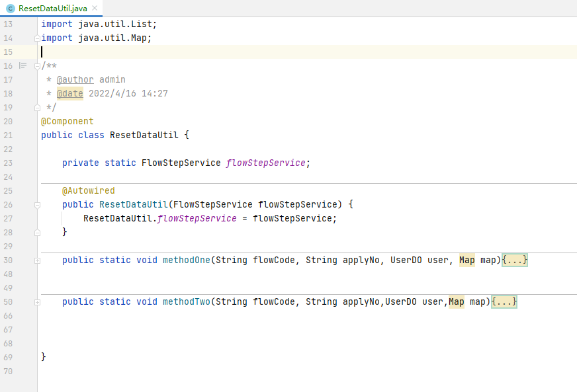The width and height of the screenshot is (577, 392).
Task: Click the rendered doc toggle icon at line 16
Action: [22, 66]
